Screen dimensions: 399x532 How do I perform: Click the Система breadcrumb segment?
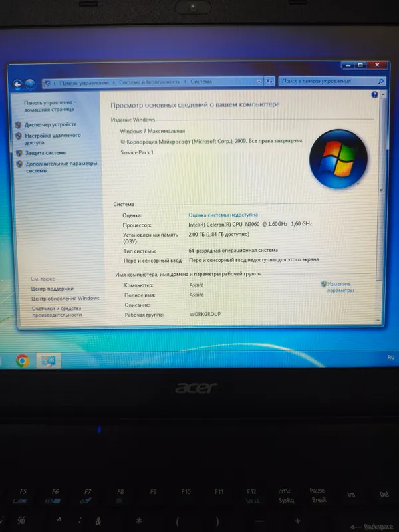pos(201,82)
